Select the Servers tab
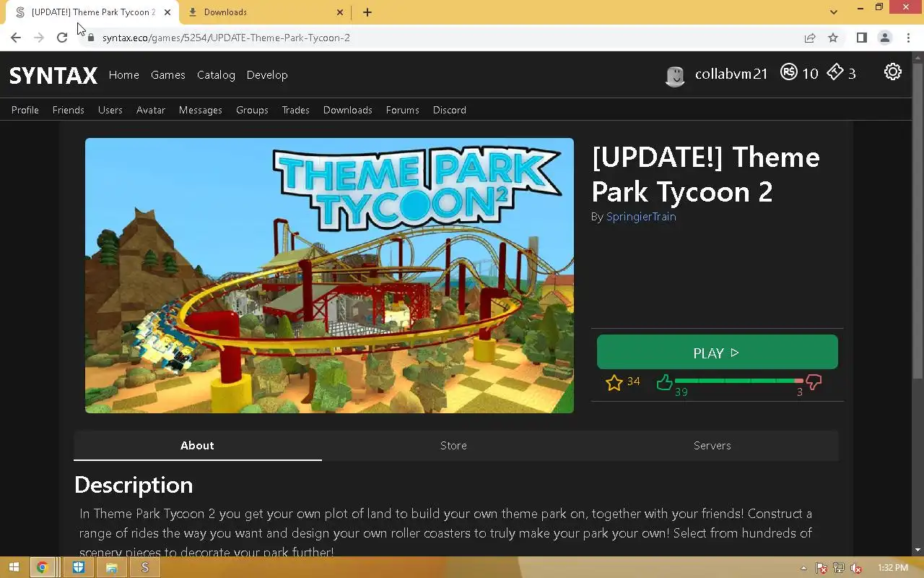 pyautogui.click(x=712, y=446)
